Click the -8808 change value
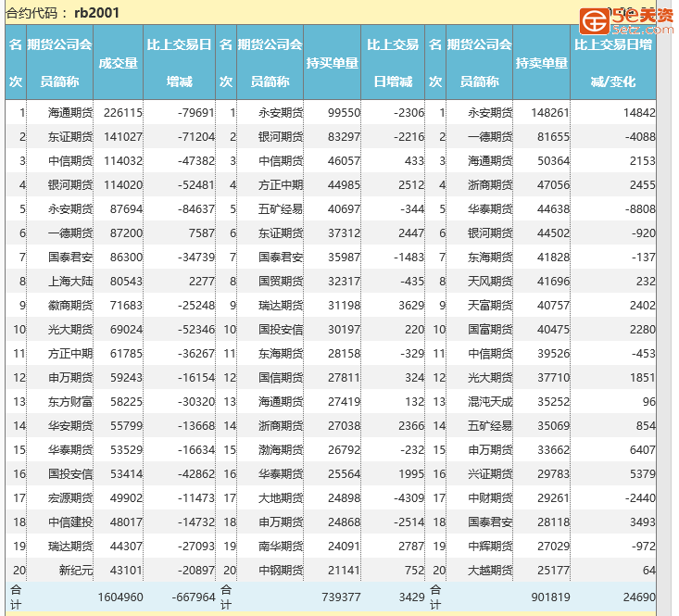The width and height of the screenshot is (679, 616). (640, 209)
